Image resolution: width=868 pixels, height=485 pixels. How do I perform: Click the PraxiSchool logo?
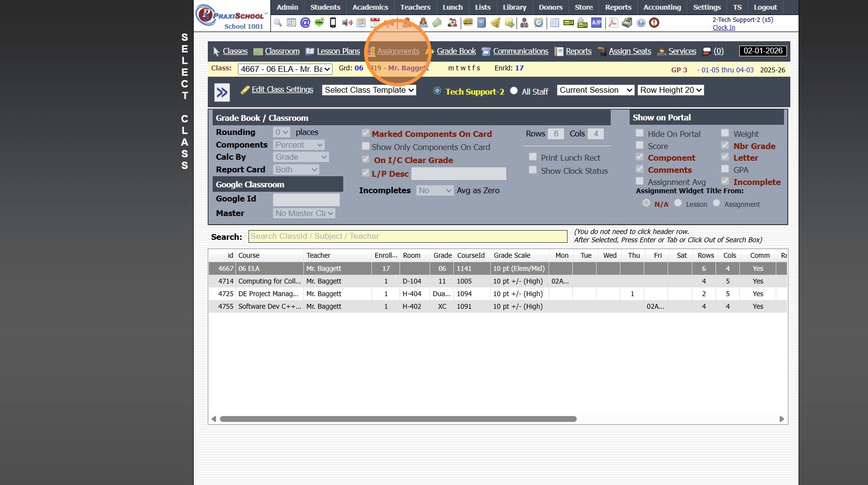232,16
